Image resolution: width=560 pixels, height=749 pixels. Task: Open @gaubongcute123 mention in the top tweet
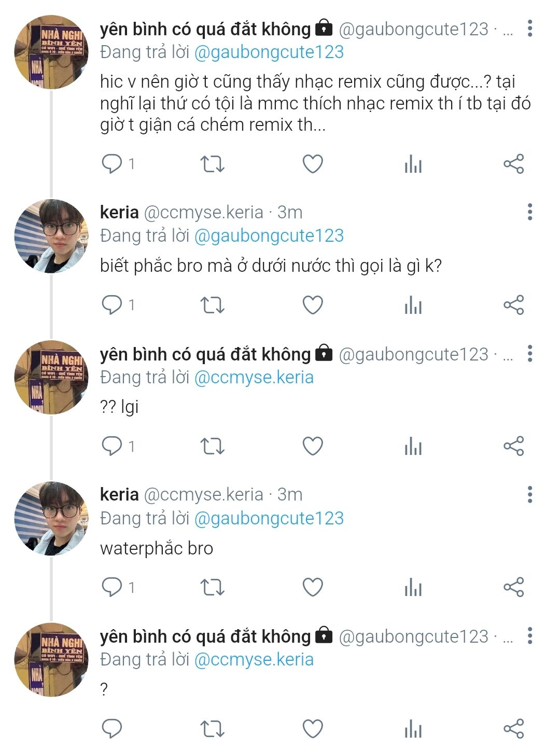click(269, 52)
